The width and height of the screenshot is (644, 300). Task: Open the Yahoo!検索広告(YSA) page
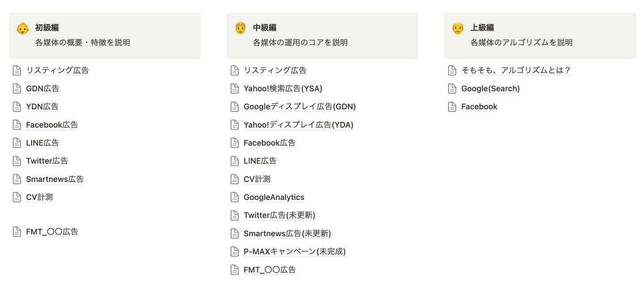283,89
